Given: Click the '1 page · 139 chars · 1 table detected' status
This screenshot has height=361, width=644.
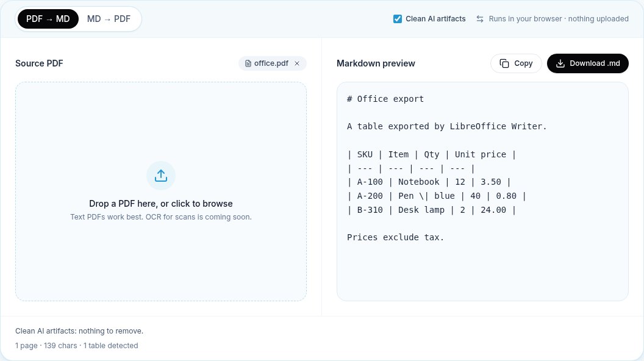Looking at the screenshot, I should coord(76,346).
